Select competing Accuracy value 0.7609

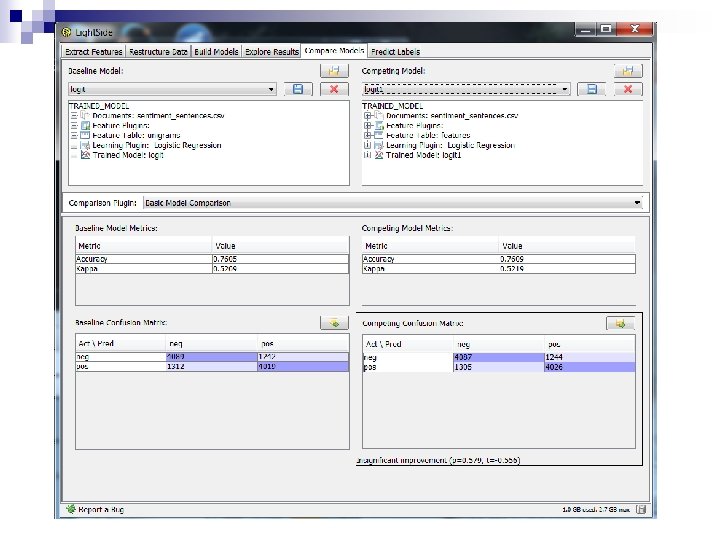tap(567, 259)
